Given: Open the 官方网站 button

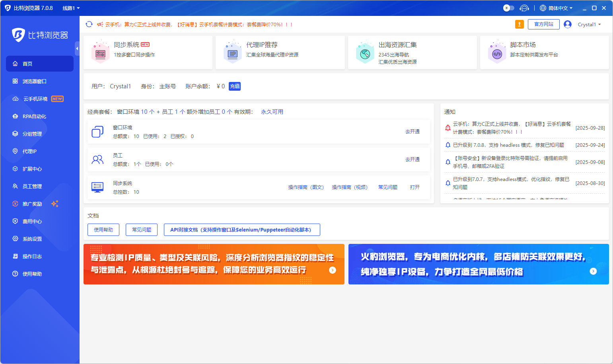Looking at the screenshot, I should (543, 24).
